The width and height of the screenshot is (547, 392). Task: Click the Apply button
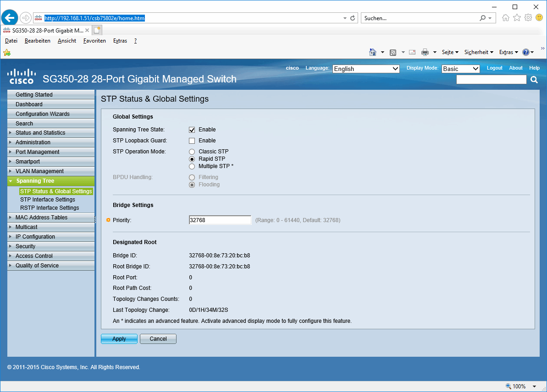(119, 338)
